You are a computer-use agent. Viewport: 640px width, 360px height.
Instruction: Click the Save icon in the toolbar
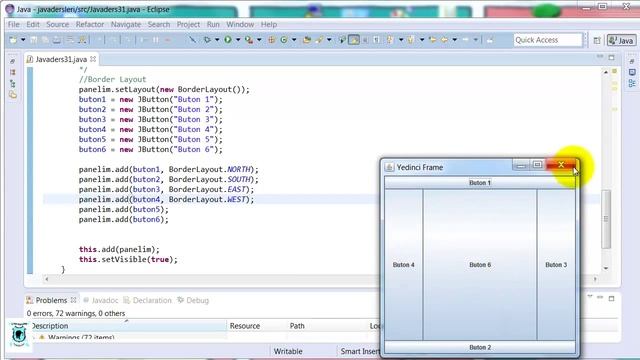coord(34,40)
